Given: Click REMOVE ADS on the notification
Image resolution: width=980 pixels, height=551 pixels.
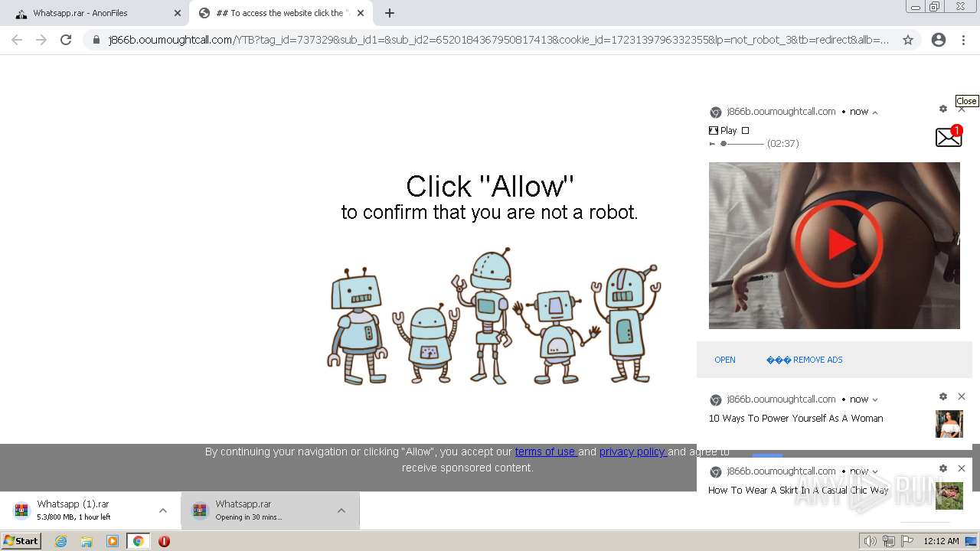Looking at the screenshot, I should (804, 360).
